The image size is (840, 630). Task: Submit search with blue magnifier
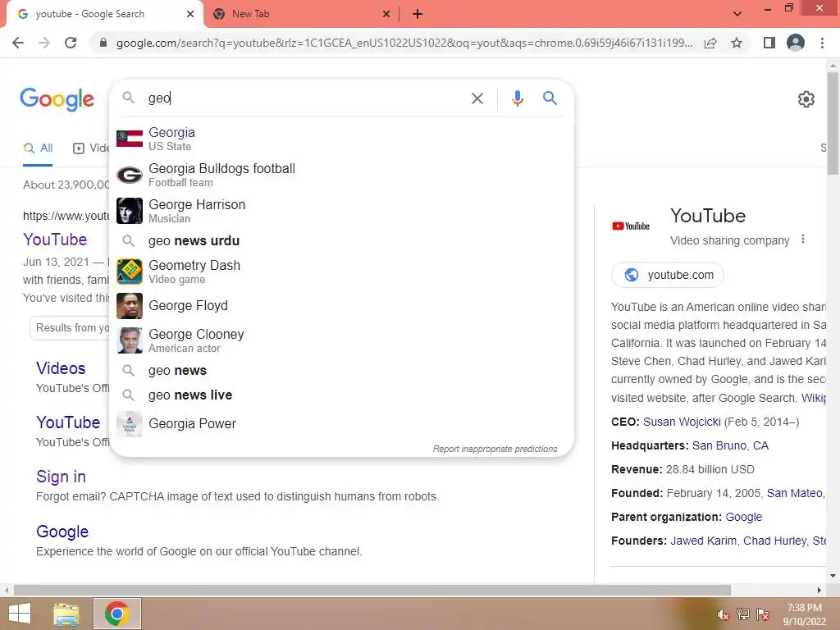(x=550, y=98)
